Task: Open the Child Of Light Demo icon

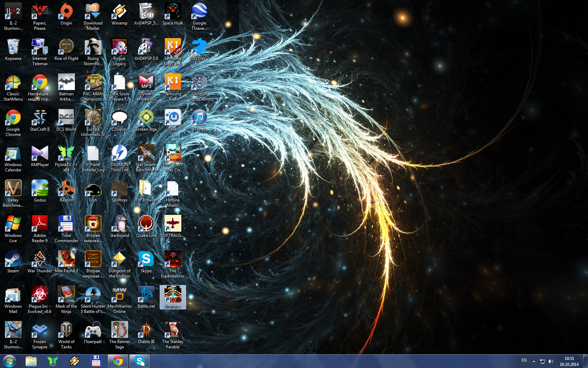Action: coord(199,87)
